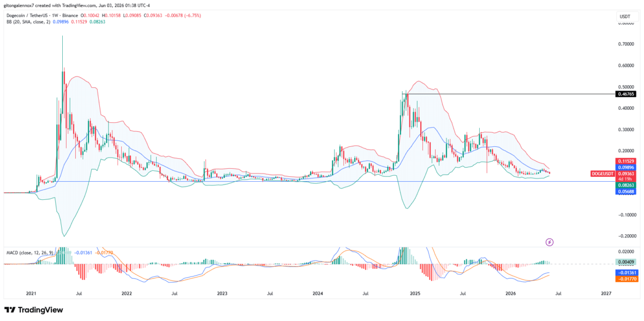Screen dimensions: 644x321
Task: Click the 0.09363 current price axis label
Action: [626, 174]
